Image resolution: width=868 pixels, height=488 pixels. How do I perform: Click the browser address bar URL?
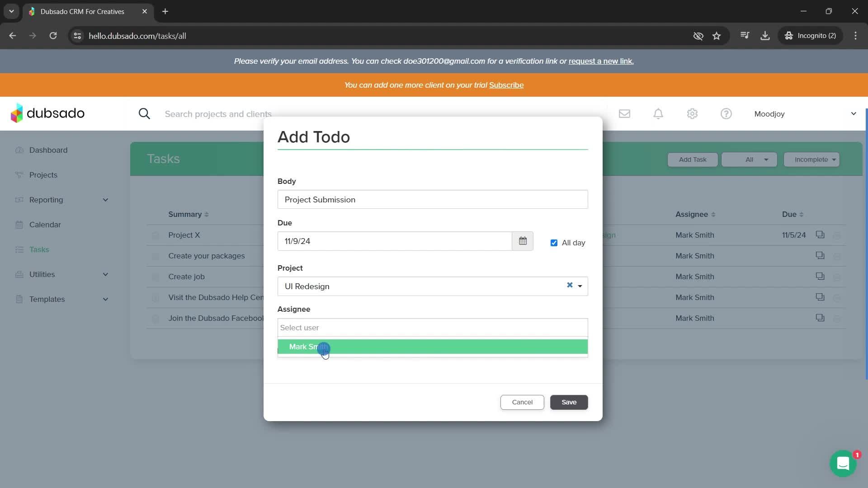(137, 36)
